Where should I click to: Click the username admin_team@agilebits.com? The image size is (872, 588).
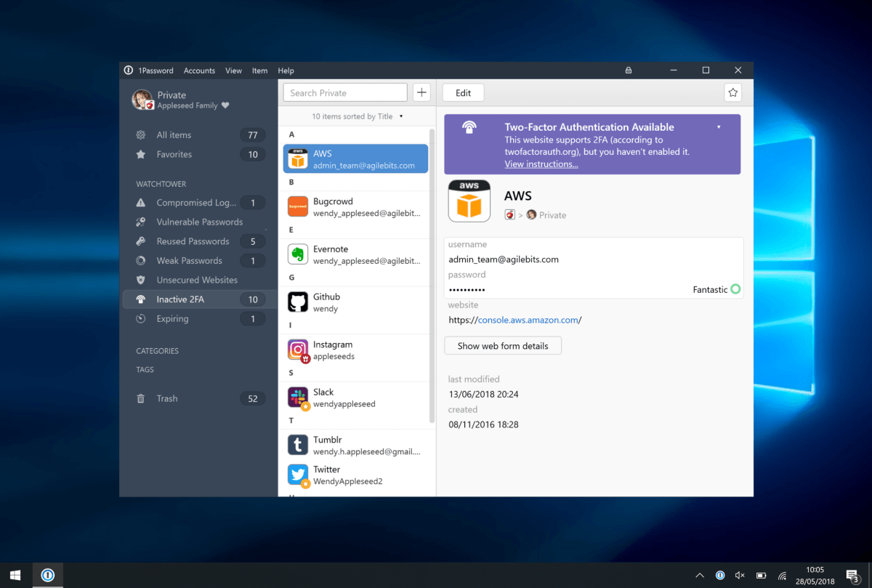point(504,259)
